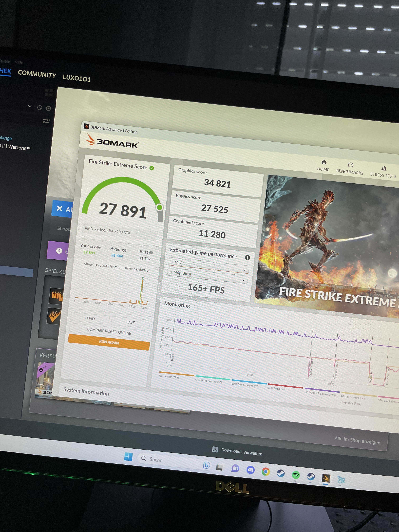Click the Windows Start button
399x532 pixels.
pos(128,457)
